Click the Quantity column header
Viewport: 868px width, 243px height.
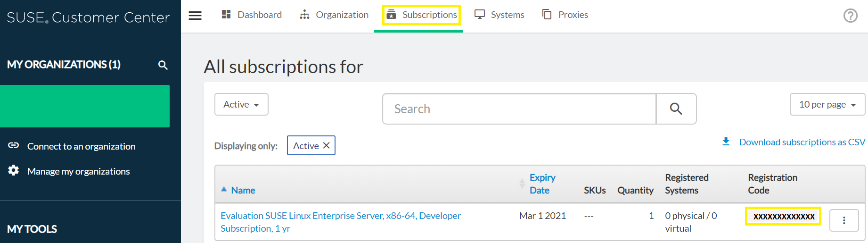tap(636, 190)
